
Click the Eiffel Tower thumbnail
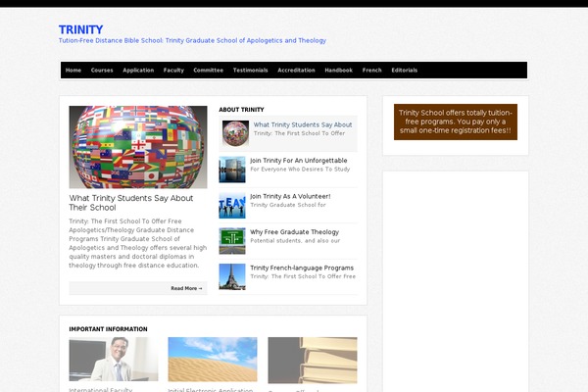232,276
